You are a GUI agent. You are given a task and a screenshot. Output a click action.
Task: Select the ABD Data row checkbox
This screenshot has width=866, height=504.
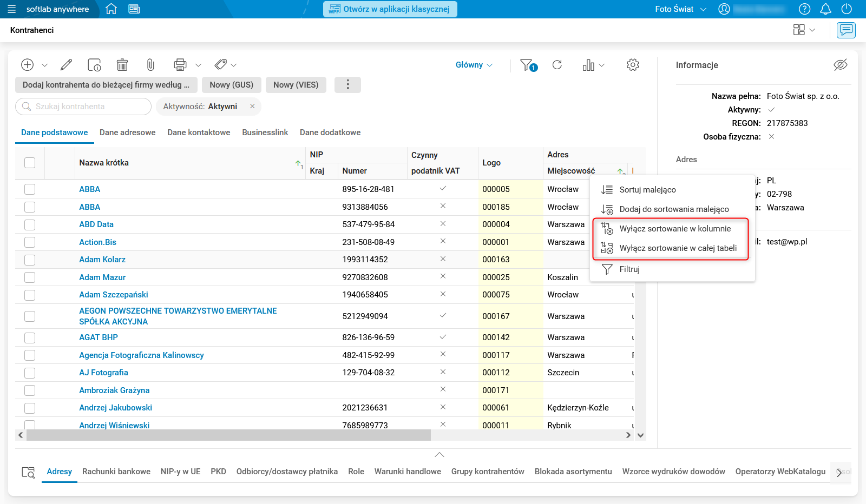[30, 224]
